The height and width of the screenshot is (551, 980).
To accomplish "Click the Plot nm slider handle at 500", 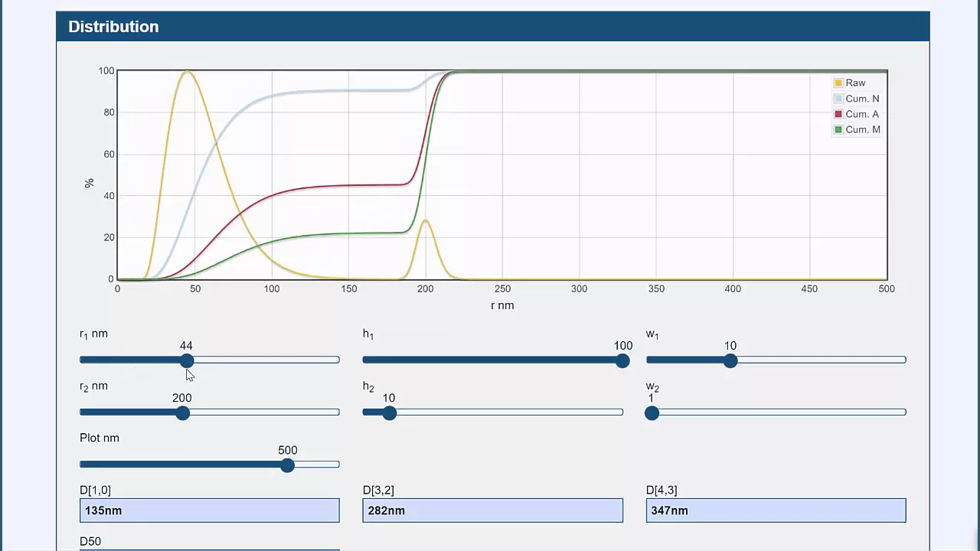I will [x=287, y=465].
